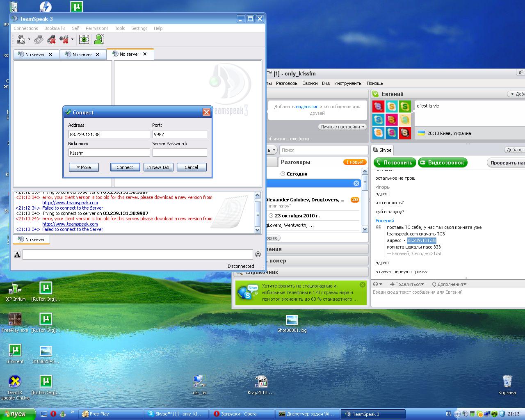Toggle speakers mute in TeamSpeak toolbar
The height and width of the screenshot is (420, 525).
tap(64, 39)
